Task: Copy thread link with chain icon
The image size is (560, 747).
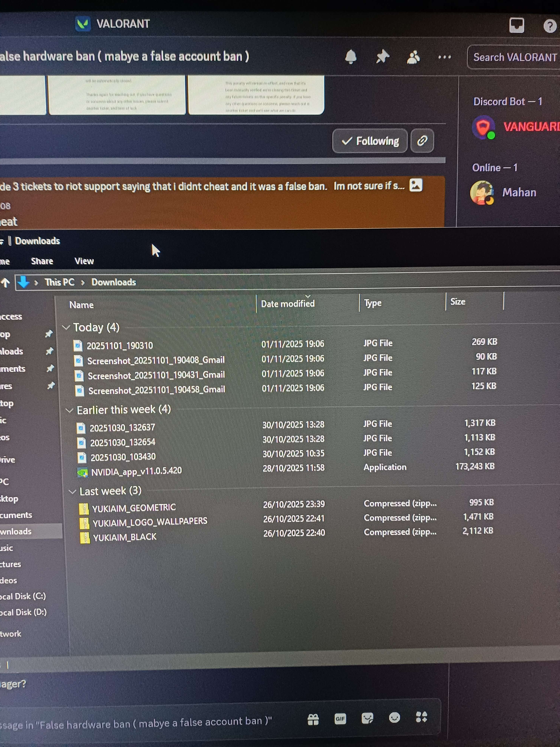Action: [x=422, y=140]
